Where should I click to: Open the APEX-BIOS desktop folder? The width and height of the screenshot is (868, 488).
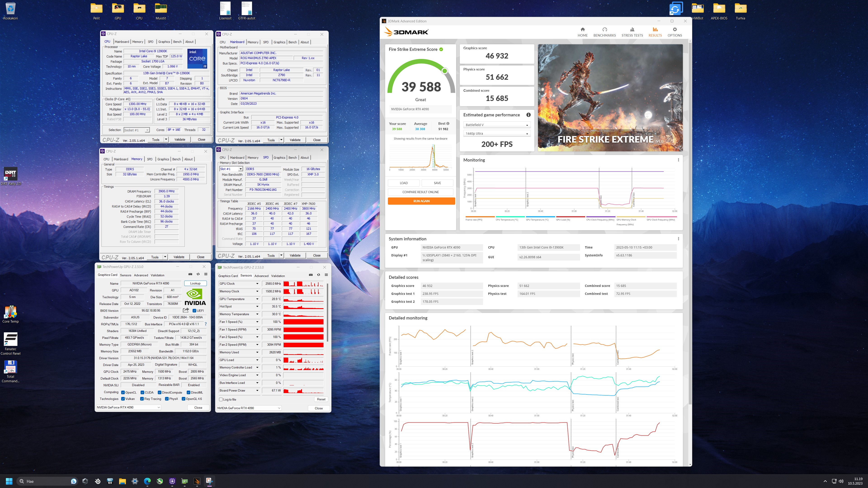(x=719, y=11)
